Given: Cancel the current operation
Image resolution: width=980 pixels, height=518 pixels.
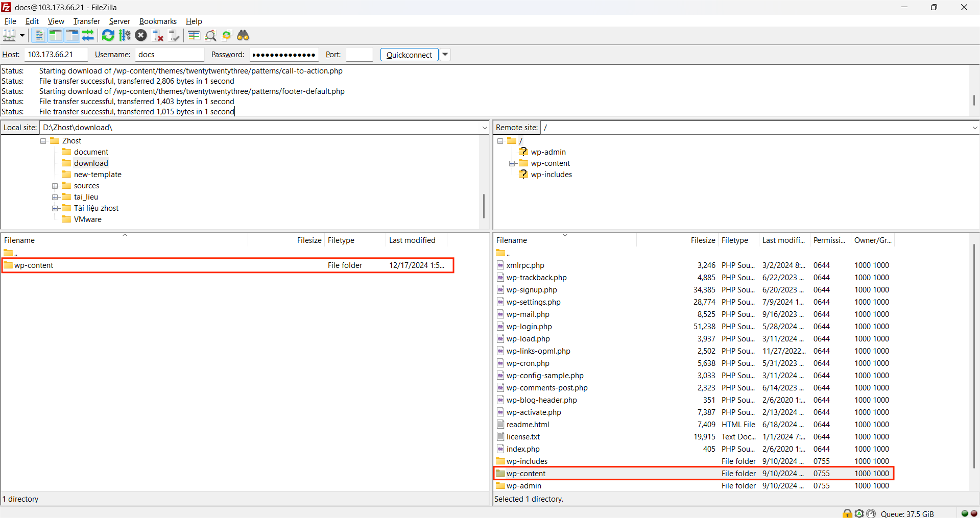Looking at the screenshot, I should point(141,35).
